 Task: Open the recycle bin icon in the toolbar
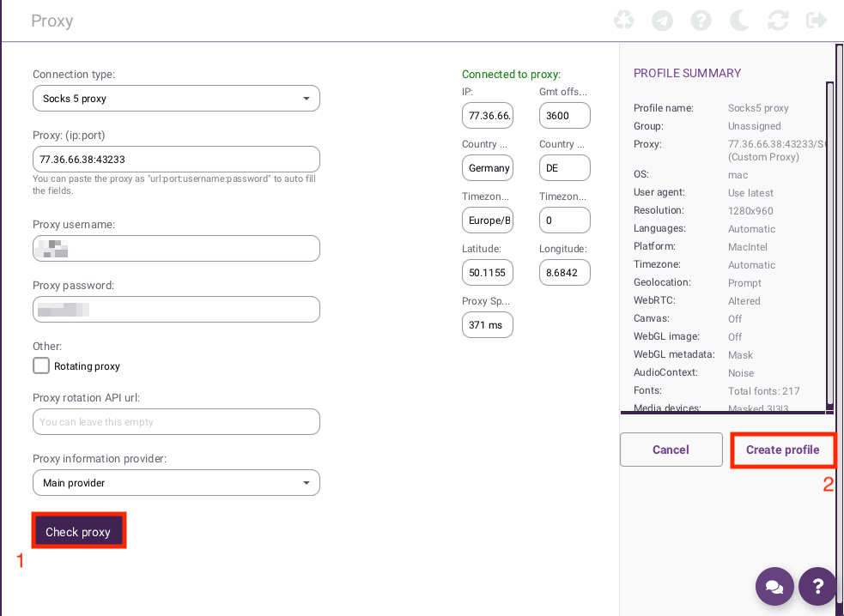tap(623, 20)
